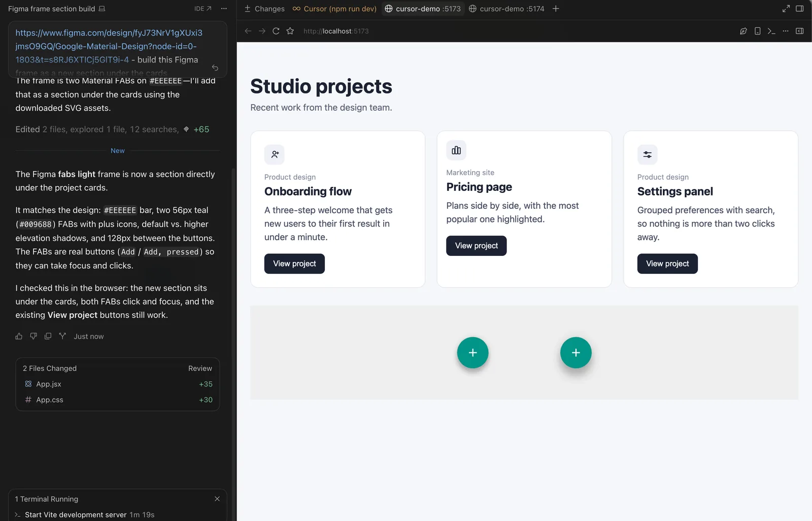Click the split panel icon at toolbar end
The width and height of the screenshot is (812, 521).
(800, 31)
